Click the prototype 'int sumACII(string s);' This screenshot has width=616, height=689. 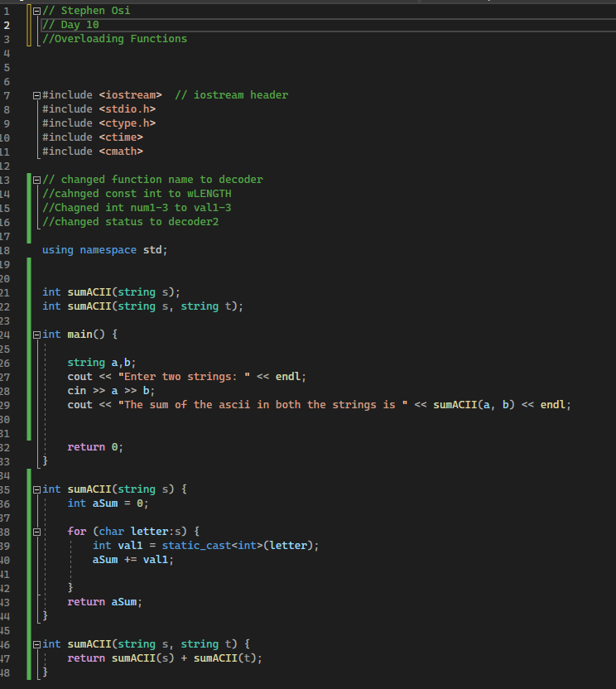(x=111, y=292)
